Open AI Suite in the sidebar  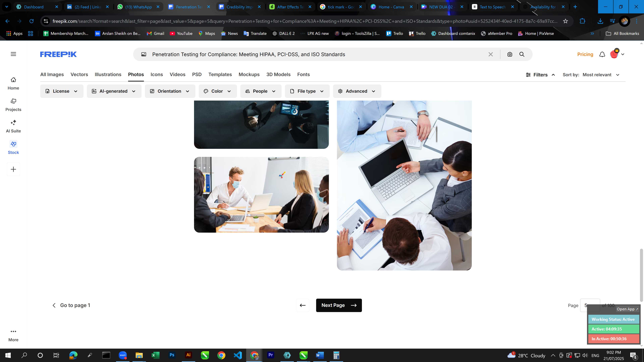[x=13, y=126]
